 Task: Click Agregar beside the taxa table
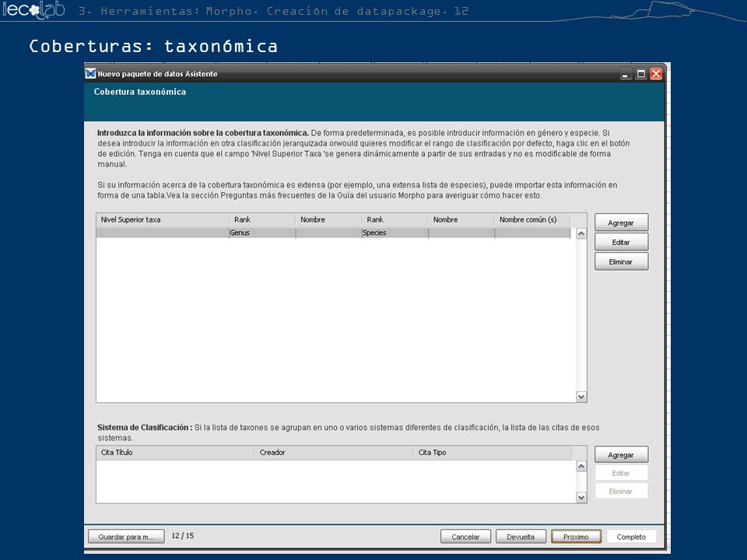point(621,222)
